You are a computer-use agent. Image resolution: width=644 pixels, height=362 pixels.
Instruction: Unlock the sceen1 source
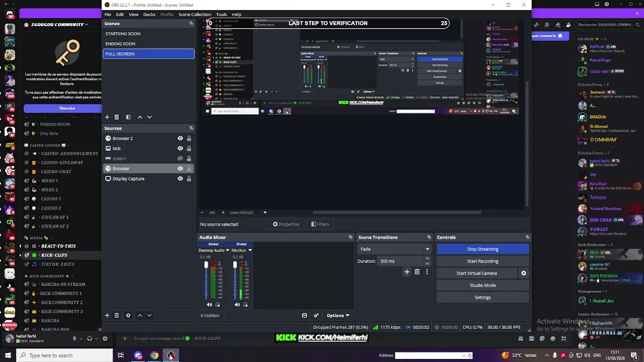189,158
